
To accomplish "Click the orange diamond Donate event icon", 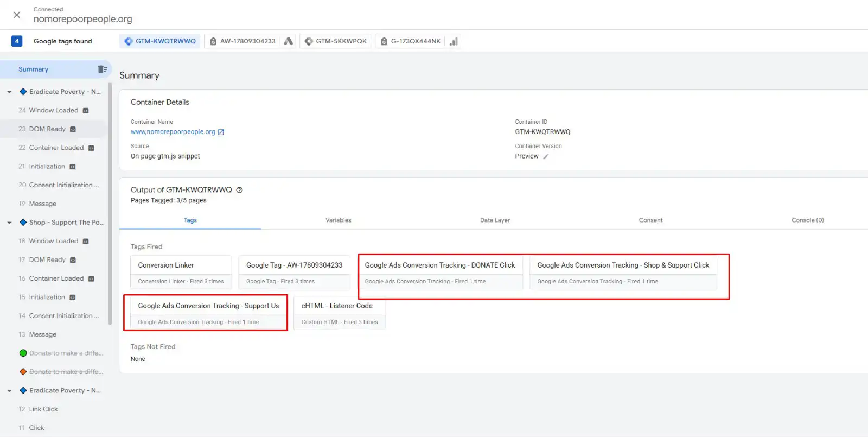I will click(23, 372).
